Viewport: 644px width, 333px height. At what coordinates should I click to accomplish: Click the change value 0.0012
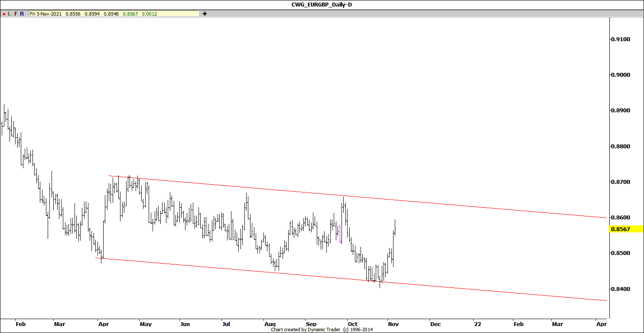coord(149,14)
